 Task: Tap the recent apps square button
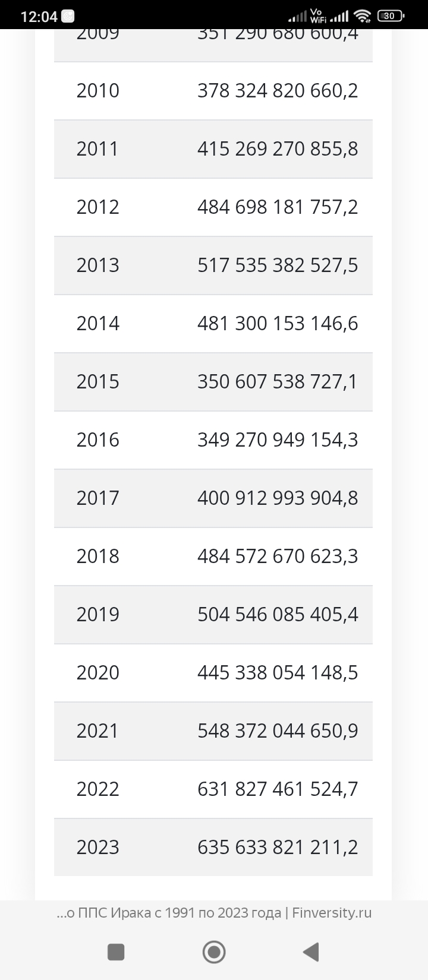116,952
